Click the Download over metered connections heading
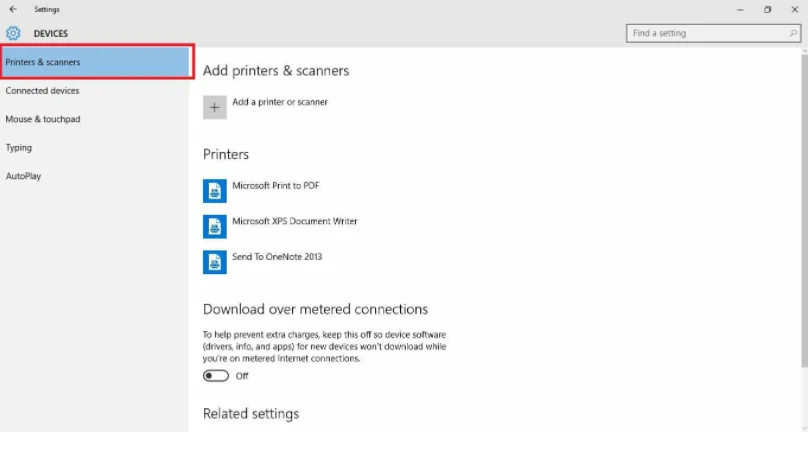809x451 pixels. [315, 309]
